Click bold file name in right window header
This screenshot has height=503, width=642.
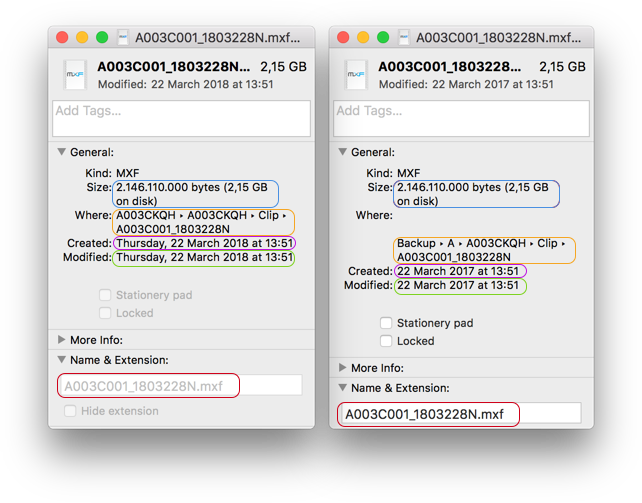tap(450, 67)
